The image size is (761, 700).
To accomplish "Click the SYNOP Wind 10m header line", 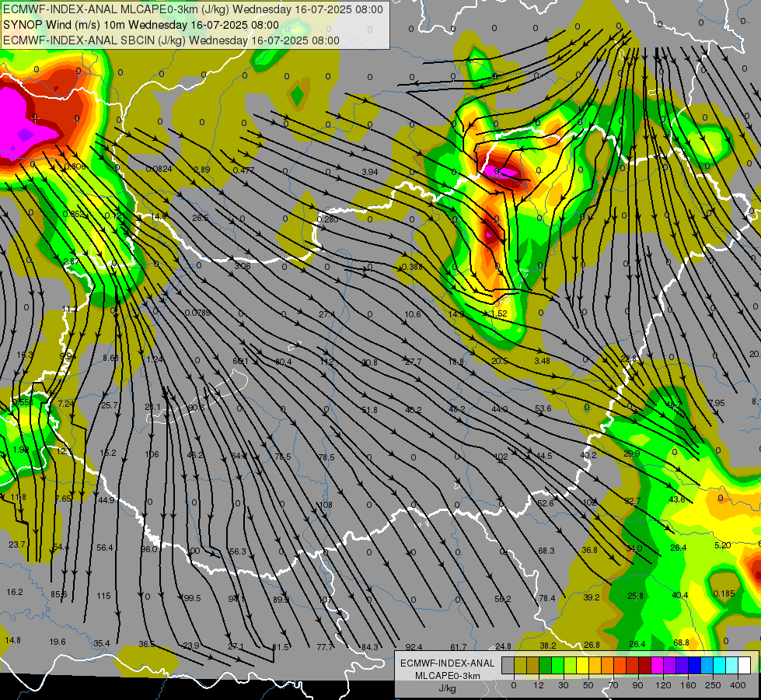I will coord(141,25).
